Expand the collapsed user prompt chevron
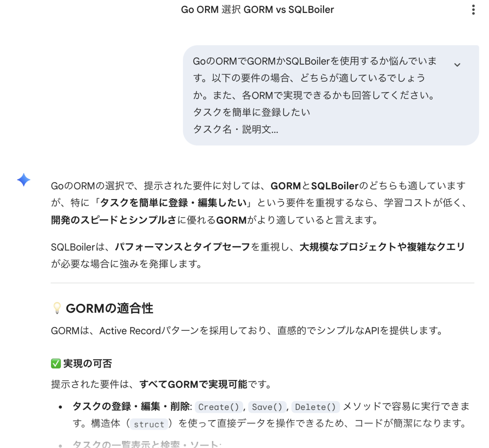 coord(457,65)
